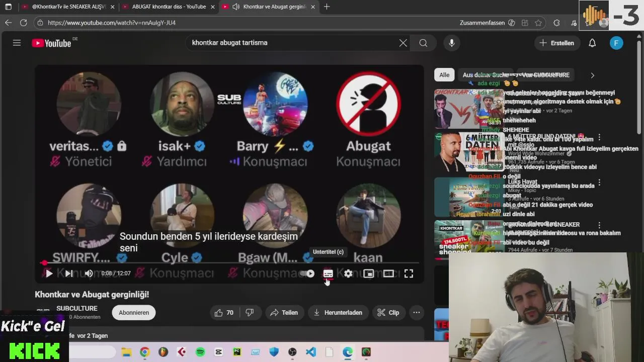Open Google Chrome from the taskbar
Viewport: 644px width, 362px height.
[x=144, y=352]
